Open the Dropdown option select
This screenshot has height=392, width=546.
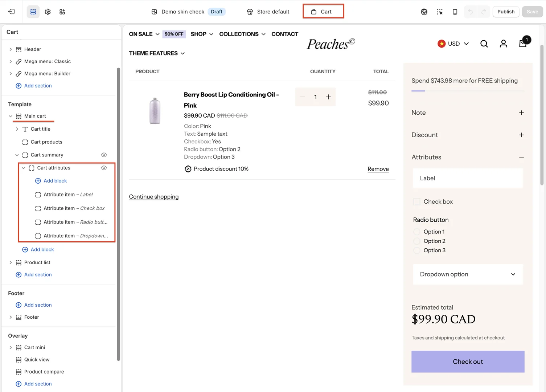pos(468,274)
